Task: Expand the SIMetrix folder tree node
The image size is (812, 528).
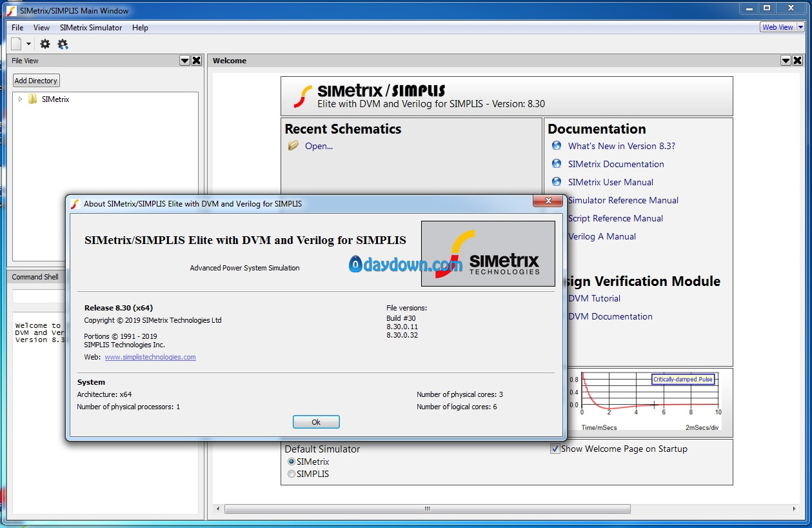Action: tap(20, 99)
